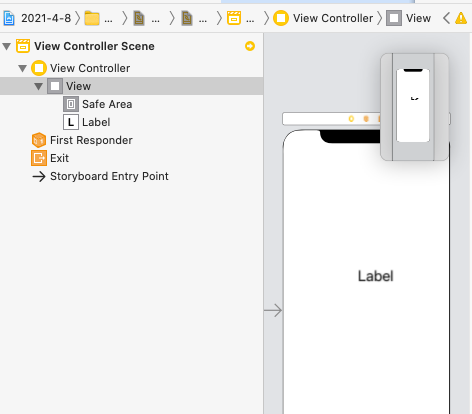Select Safe Area in the outline
The height and width of the screenshot is (414, 472).
(x=107, y=104)
